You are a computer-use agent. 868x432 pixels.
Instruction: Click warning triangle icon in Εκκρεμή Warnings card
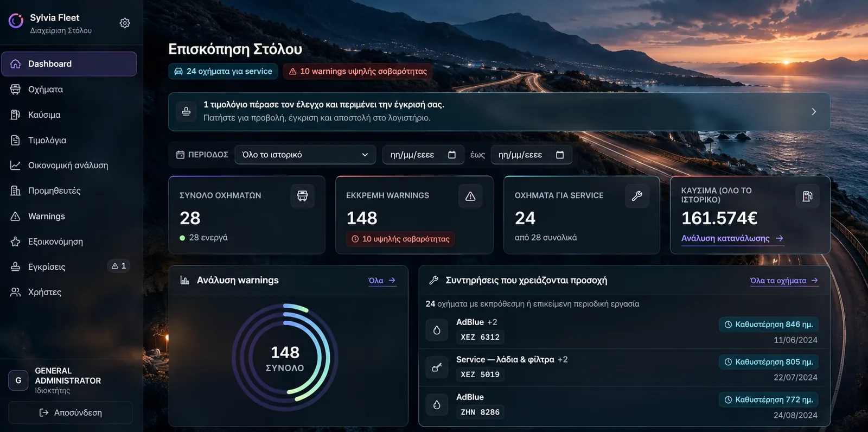470,196
